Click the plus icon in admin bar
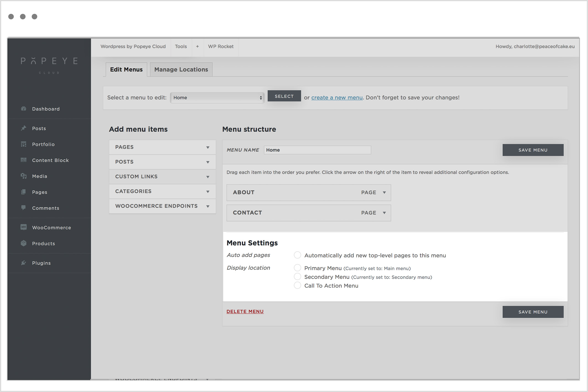 [197, 47]
